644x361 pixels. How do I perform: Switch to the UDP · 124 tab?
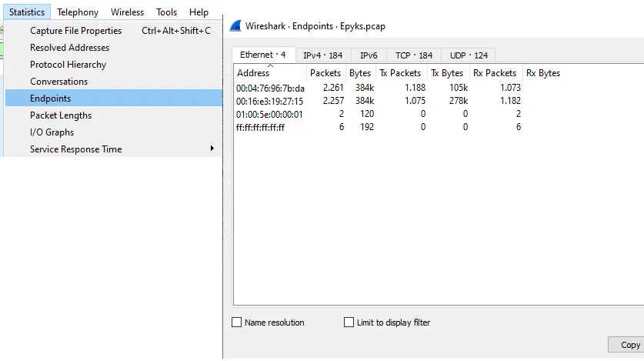pos(469,55)
